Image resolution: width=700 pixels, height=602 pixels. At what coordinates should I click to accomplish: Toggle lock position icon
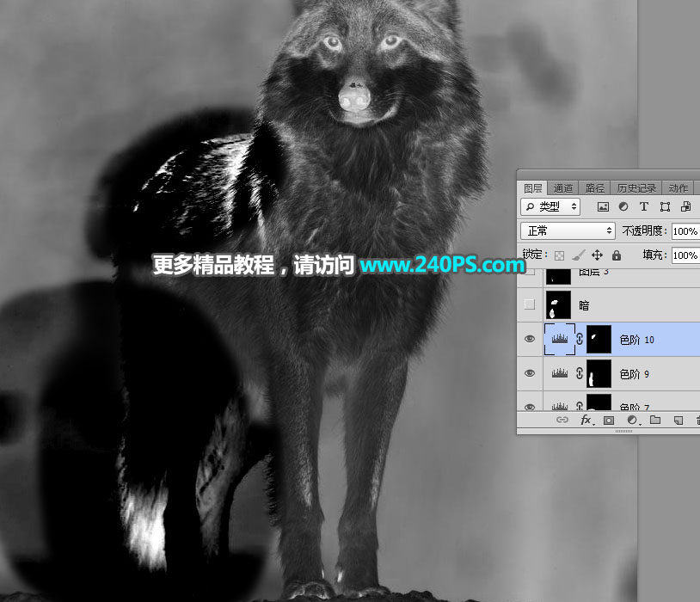(598, 255)
